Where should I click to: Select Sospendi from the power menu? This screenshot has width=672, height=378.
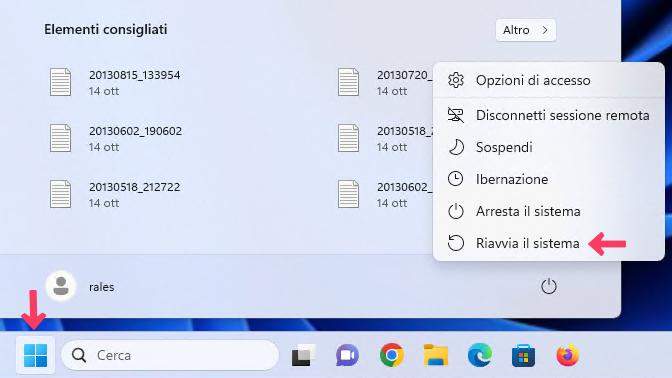pos(549,147)
